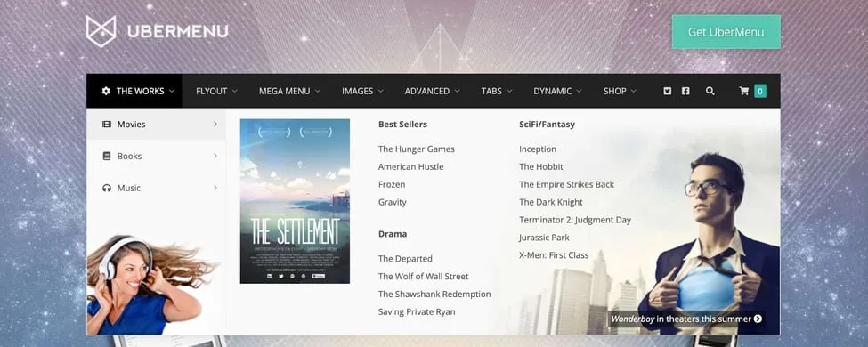Open the Inception link
The image size is (868, 347).
pyautogui.click(x=538, y=149)
